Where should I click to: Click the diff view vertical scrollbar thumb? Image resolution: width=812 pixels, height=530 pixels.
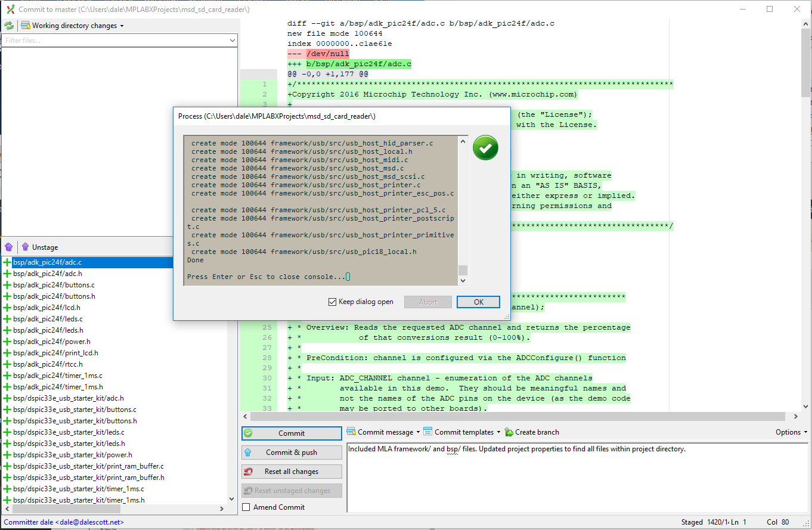point(805,62)
